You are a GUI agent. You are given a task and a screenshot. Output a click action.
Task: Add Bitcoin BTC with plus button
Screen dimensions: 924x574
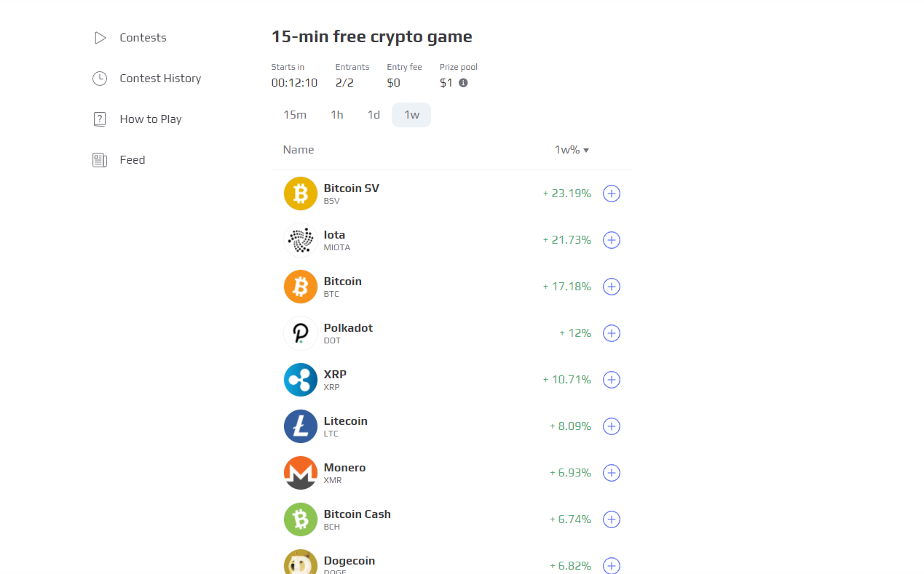612,287
